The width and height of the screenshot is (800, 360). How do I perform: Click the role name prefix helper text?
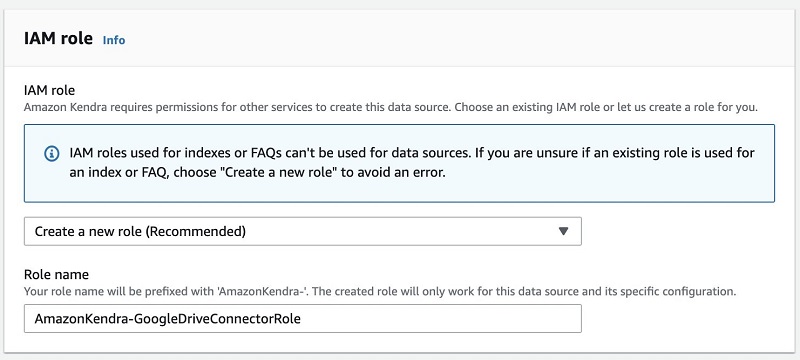click(x=380, y=292)
